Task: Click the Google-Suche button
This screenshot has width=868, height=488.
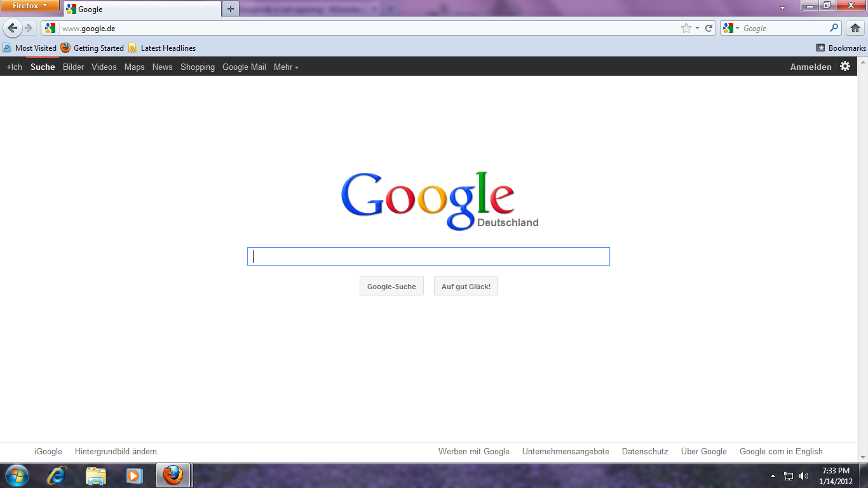Action: pyautogui.click(x=391, y=286)
